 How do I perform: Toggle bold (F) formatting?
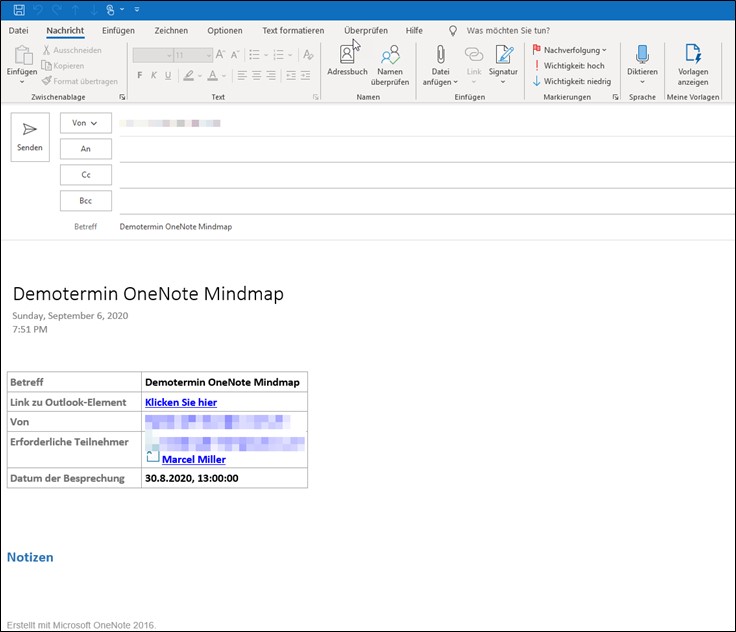139,75
